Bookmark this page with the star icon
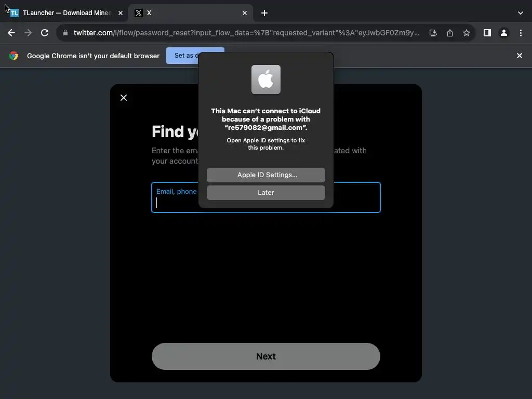532x399 pixels. (x=467, y=33)
